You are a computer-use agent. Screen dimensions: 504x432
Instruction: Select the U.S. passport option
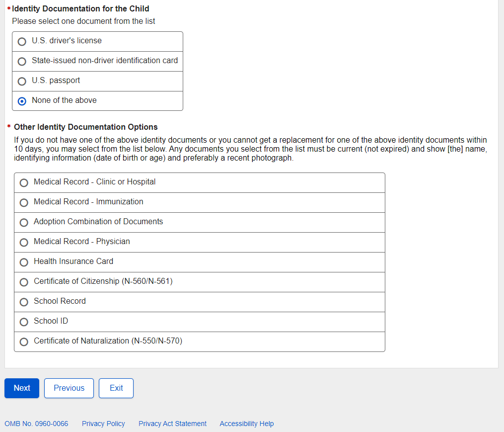[x=22, y=82]
